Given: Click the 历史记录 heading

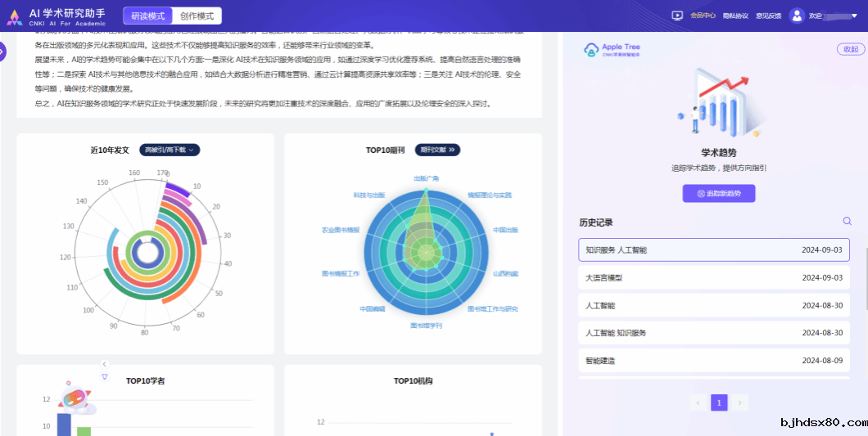Looking at the screenshot, I should [596, 223].
